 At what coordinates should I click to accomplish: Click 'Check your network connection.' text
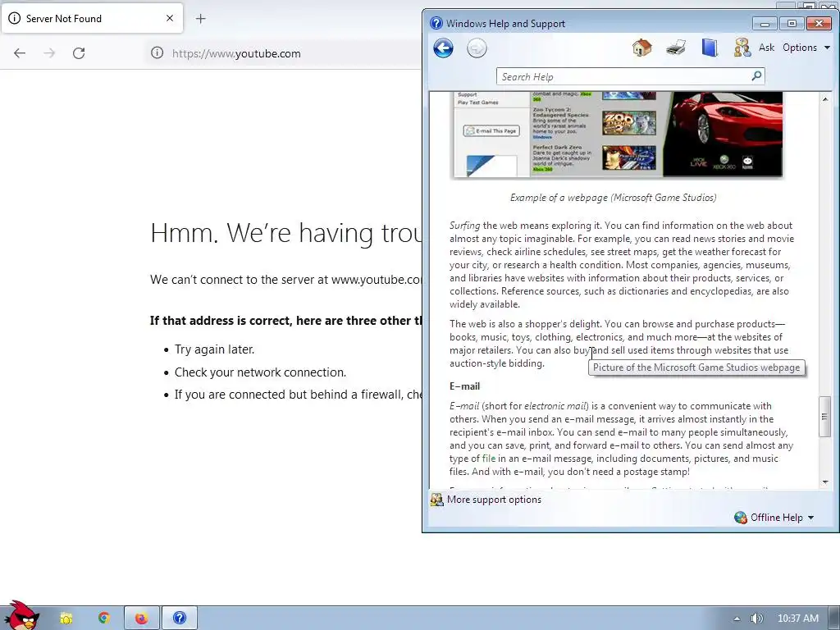pos(260,372)
